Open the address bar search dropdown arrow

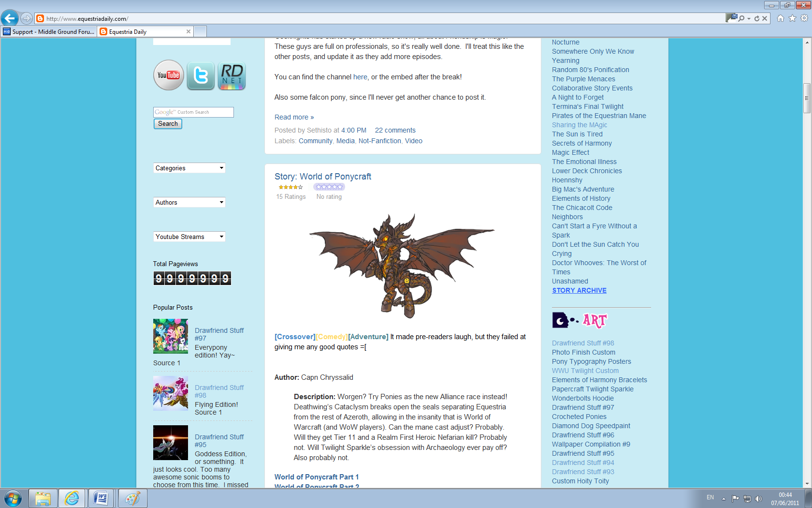click(x=749, y=18)
